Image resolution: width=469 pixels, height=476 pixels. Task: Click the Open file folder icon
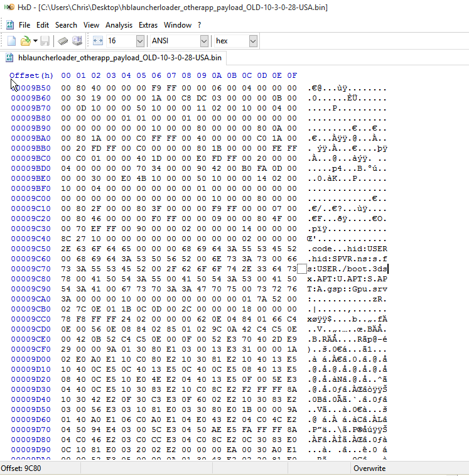(26, 41)
